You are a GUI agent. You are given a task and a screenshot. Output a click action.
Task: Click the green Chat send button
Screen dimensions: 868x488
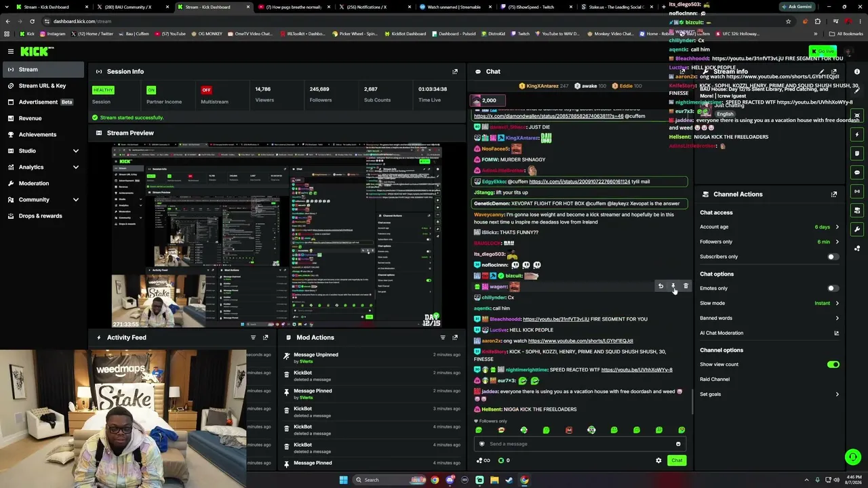(677, 461)
